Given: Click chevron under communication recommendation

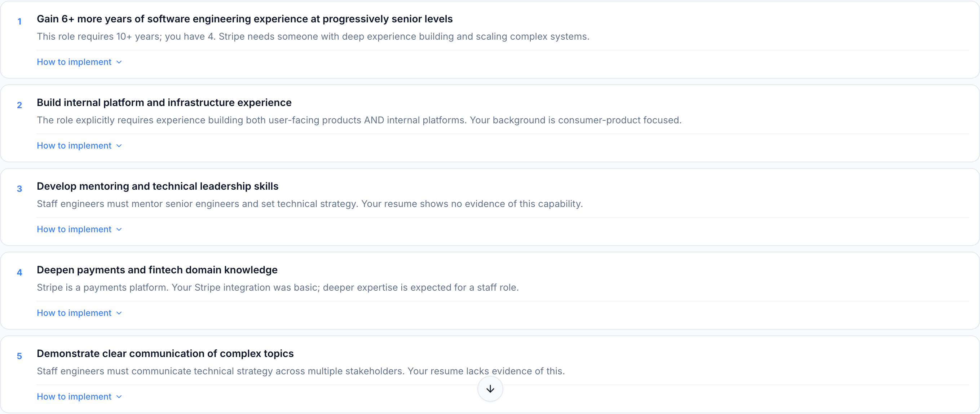Looking at the screenshot, I should (x=119, y=397).
